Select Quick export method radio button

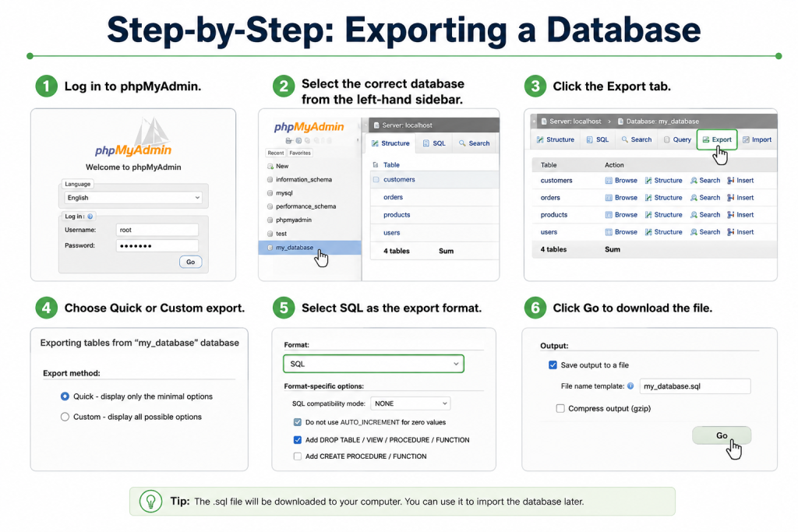click(65, 396)
